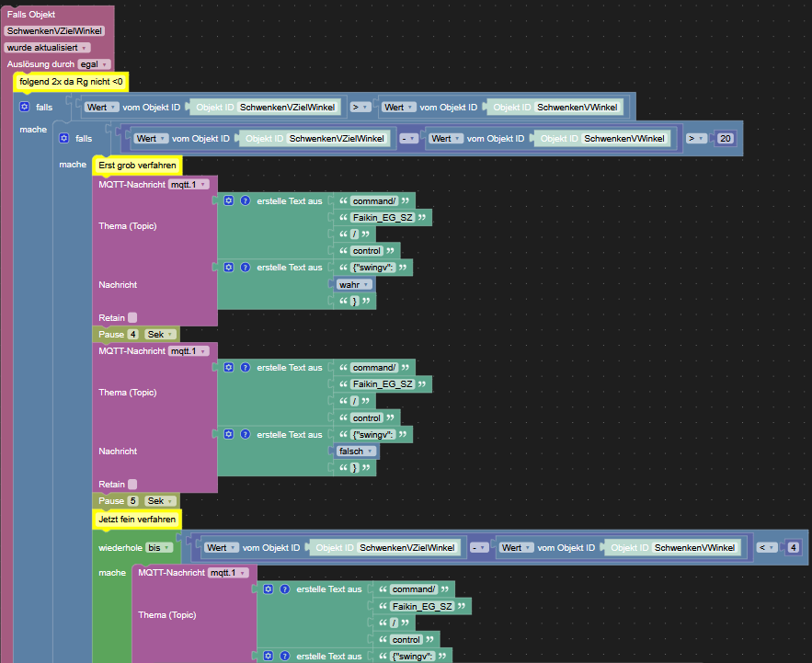The image size is (812, 663).
Task: Select the 'Jetzt fein verfahren' comment block
Action: pyautogui.click(x=137, y=520)
